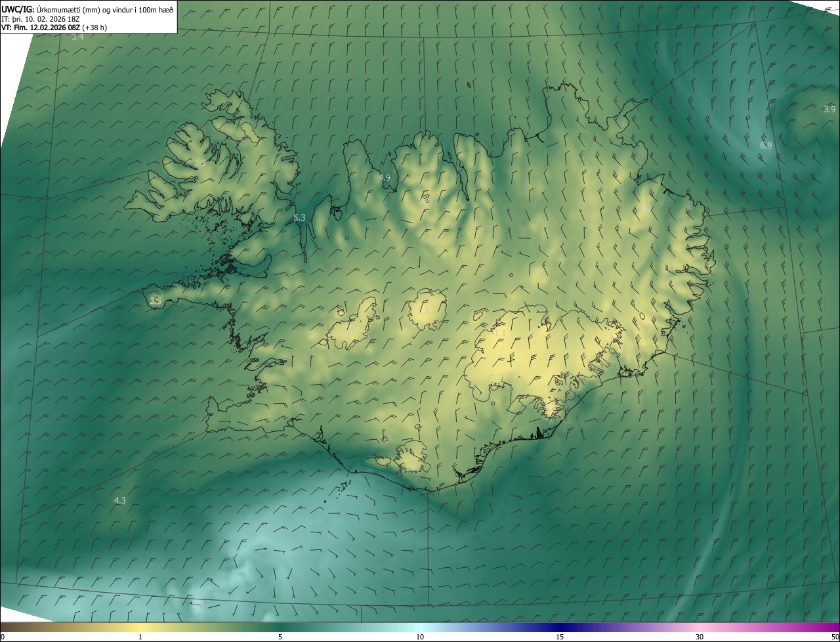Click the 5.3 value label on the map
Screen dimensions: 840x642
299,217
